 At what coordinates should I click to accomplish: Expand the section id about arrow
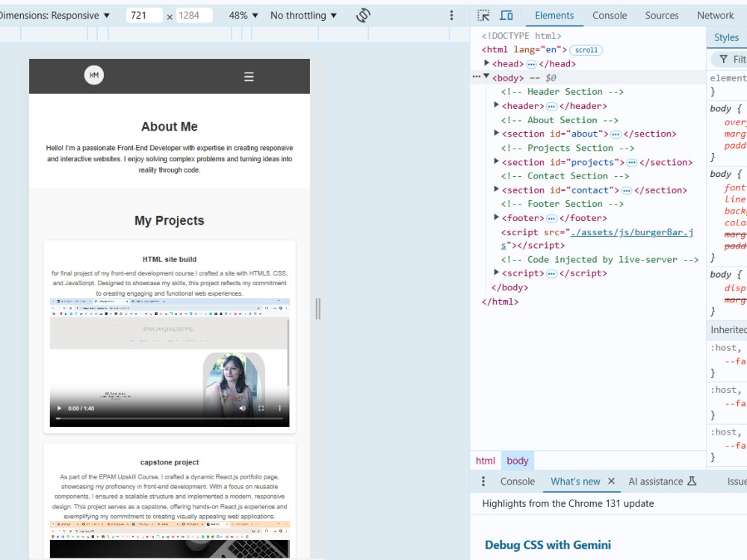pos(496,133)
